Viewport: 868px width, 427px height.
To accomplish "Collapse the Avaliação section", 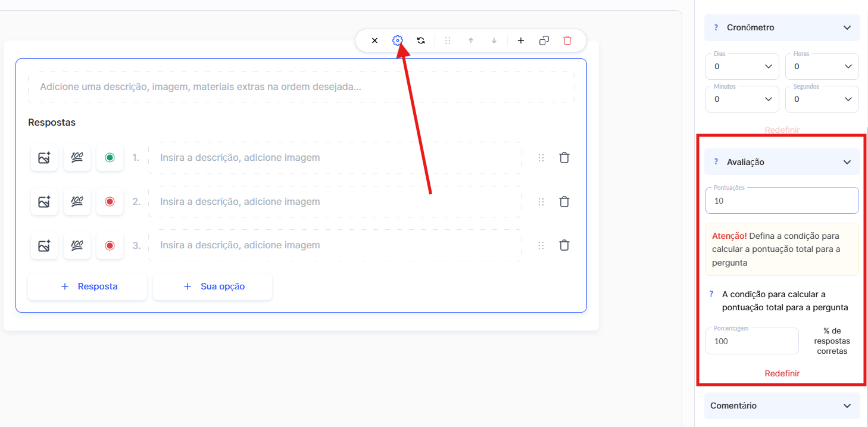I will [847, 162].
